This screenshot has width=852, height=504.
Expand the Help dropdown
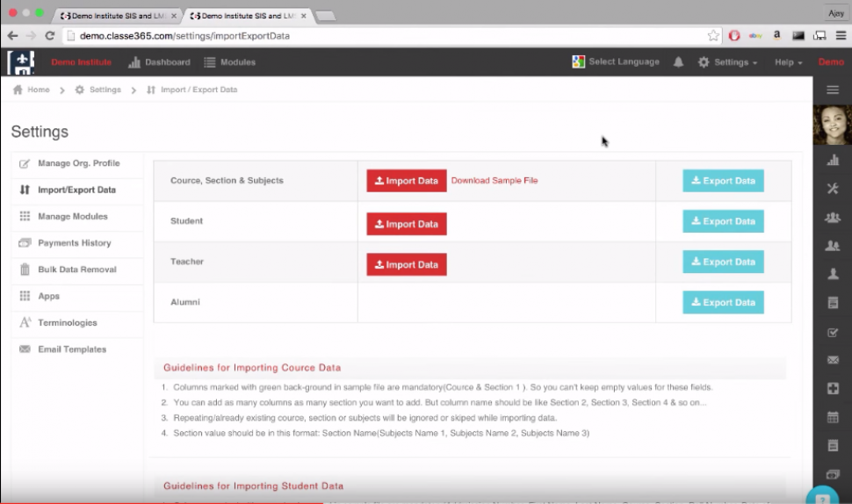[789, 62]
